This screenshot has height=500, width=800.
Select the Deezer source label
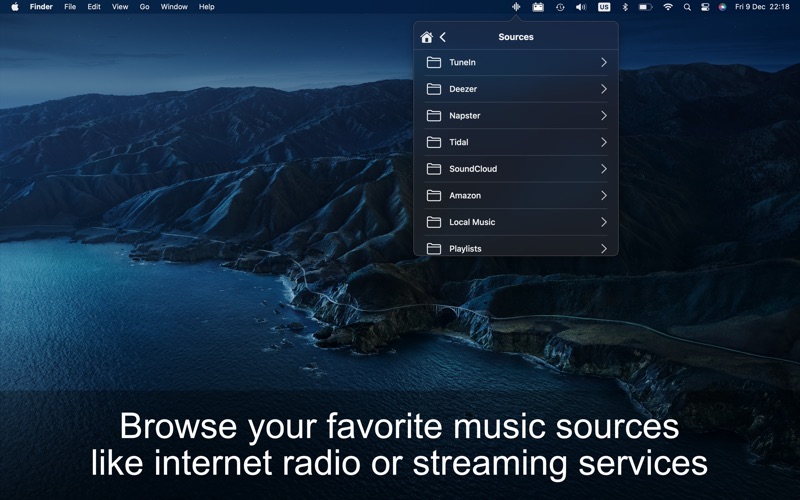[x=463, y=89]
